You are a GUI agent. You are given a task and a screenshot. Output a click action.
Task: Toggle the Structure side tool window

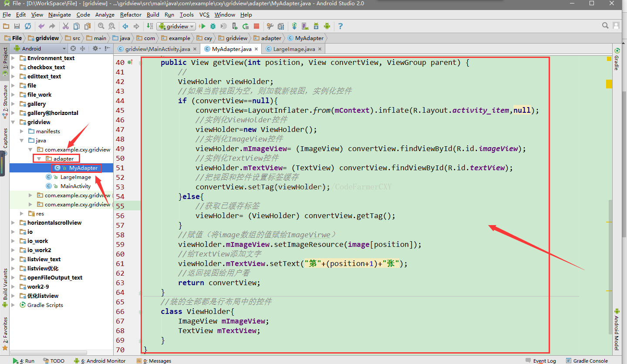point(5,102)
